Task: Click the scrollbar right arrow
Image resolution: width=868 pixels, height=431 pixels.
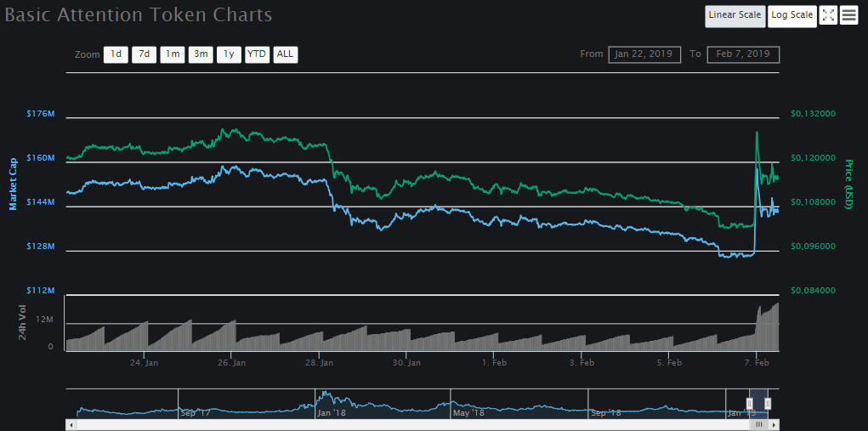Action: pyautogui.click(x=774, y=424)
